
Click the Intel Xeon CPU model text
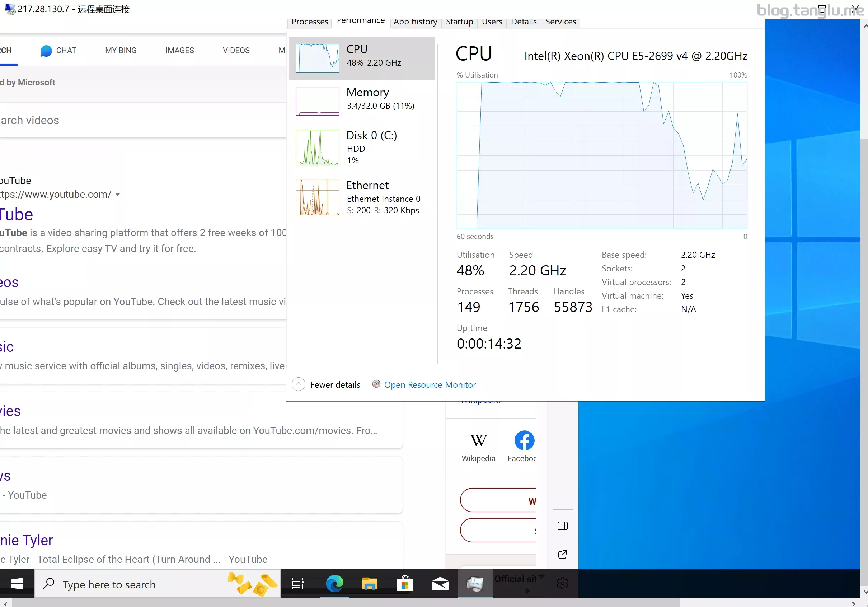635,56
